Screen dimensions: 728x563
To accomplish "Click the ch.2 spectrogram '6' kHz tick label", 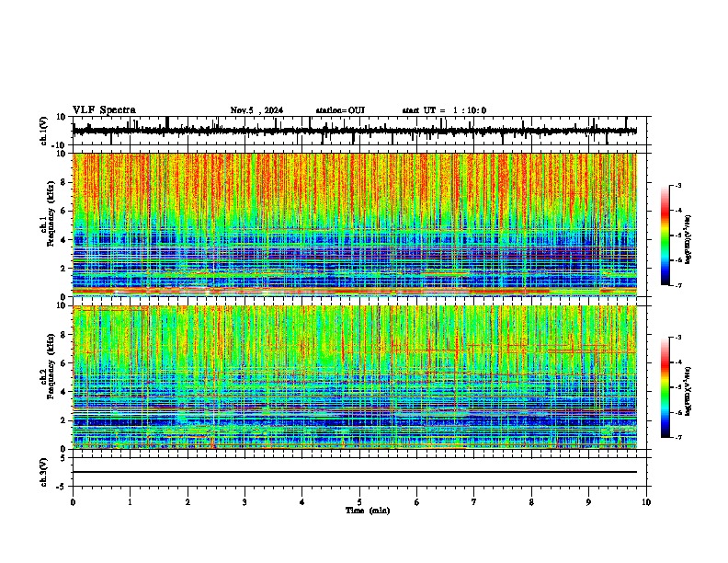I will point(63,363).
